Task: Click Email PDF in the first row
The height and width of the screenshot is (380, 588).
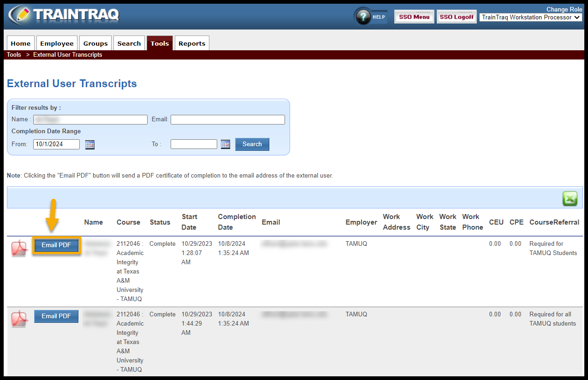Action: (x=56, y=245)
